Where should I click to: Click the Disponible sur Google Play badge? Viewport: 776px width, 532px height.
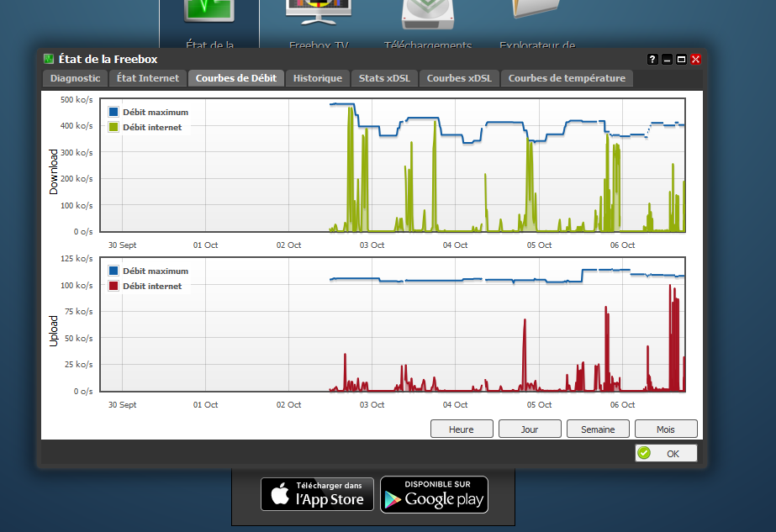pyautogui.click(x=434, y=494)
